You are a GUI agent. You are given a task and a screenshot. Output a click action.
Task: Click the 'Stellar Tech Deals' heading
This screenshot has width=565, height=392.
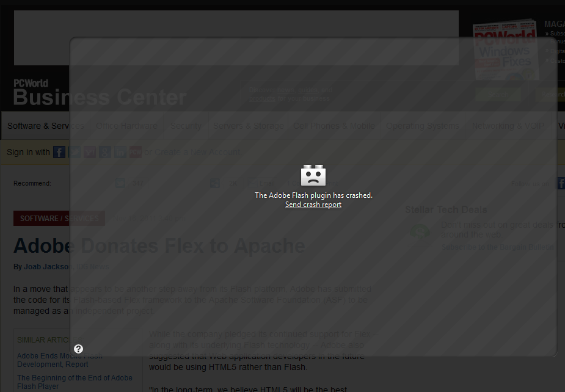446,209
